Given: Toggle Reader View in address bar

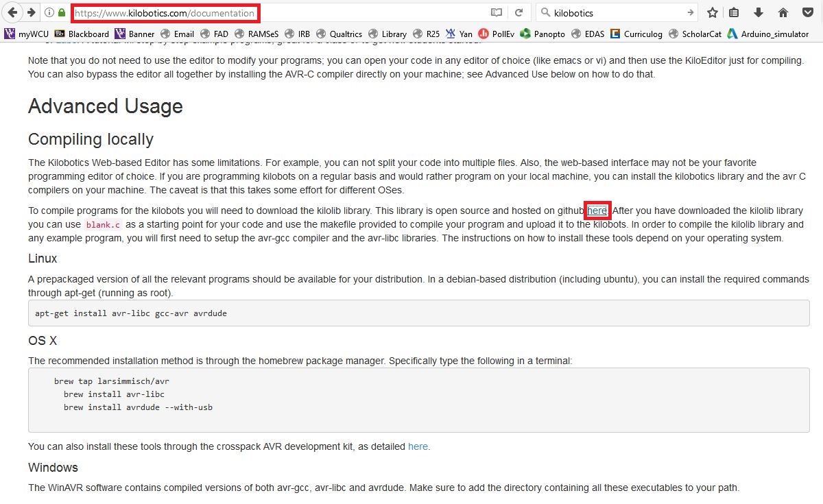Looking at the screenshot, I should [497, 13].
